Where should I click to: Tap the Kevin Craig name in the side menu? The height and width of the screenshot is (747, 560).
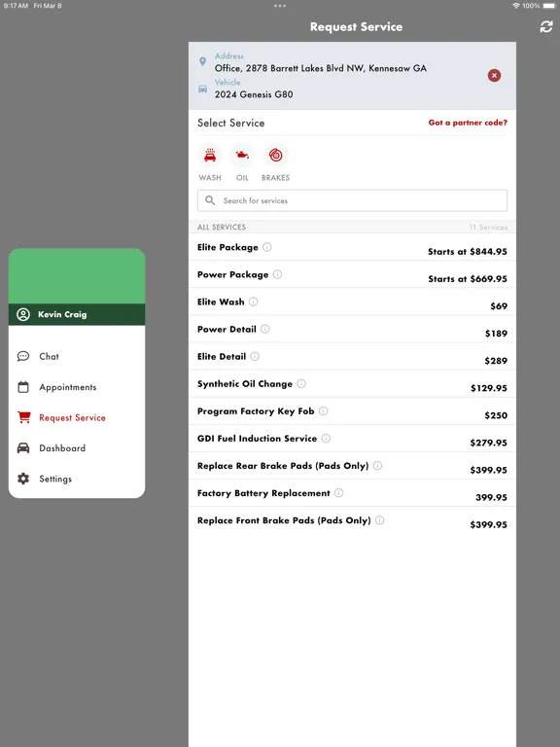coord(62,314)
